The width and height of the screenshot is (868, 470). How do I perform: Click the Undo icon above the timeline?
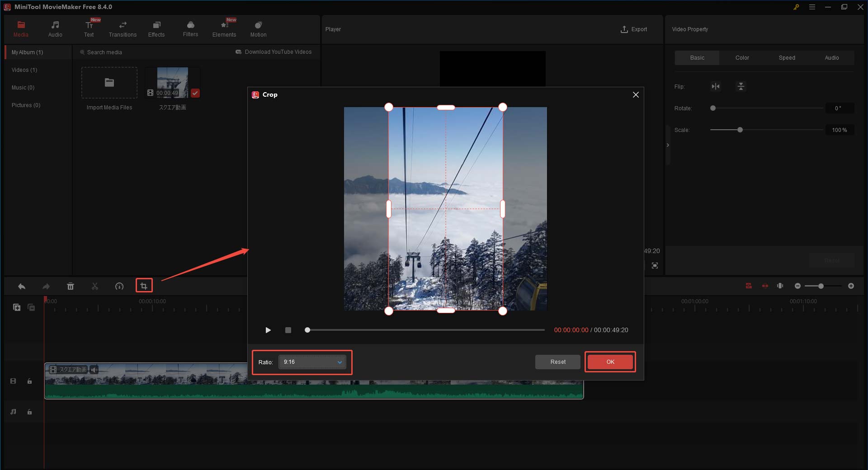tap(21, 286)
